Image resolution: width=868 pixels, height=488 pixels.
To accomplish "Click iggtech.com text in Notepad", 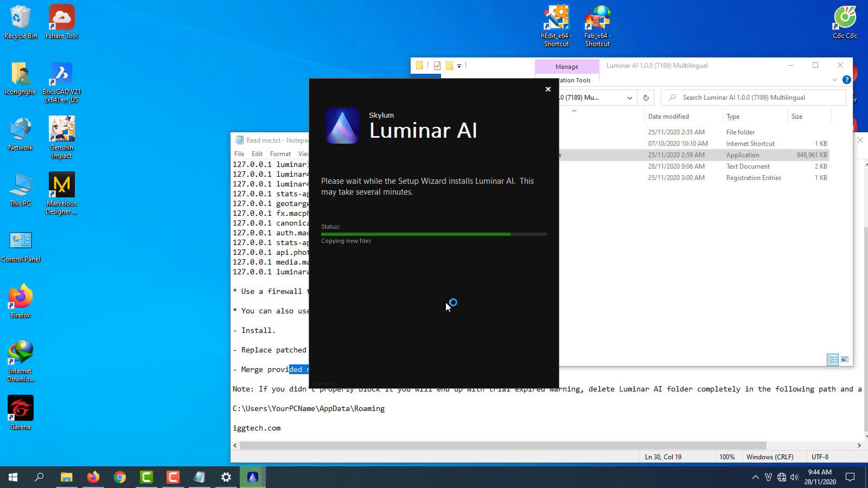I will pyautogui.click(x=257, y=428).
